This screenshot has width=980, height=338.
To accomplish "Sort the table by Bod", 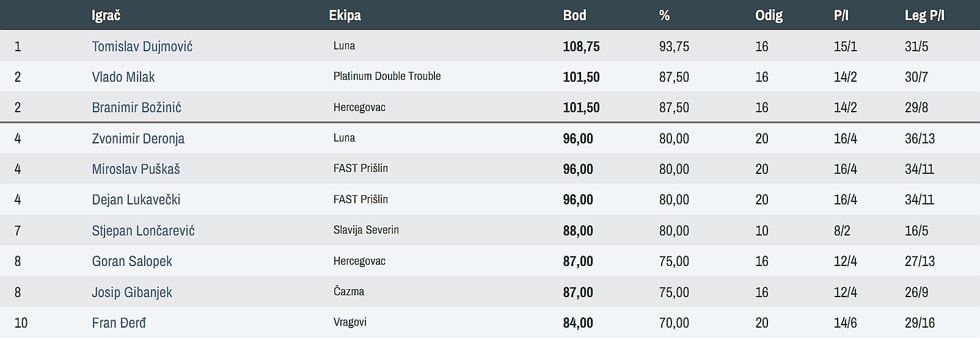I will coord(574,15).
